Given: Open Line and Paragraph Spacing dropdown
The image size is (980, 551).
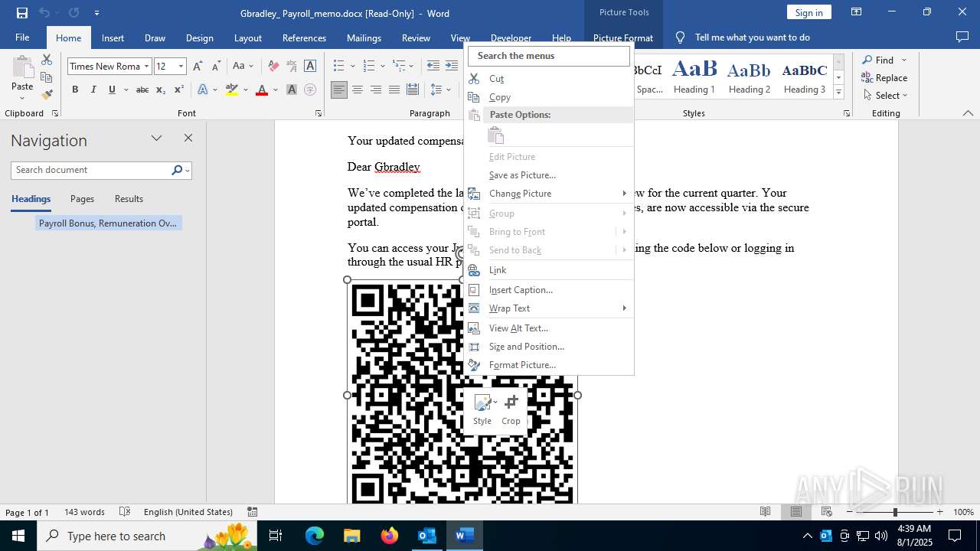Looking at the screenshot, I should click(x=441, y=90).
